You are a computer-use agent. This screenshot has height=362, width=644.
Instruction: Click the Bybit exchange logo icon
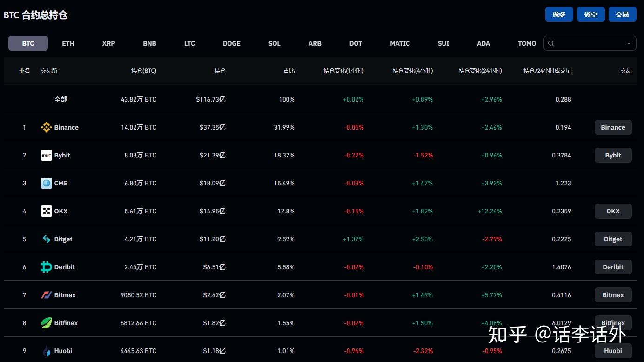pos(46,155)
